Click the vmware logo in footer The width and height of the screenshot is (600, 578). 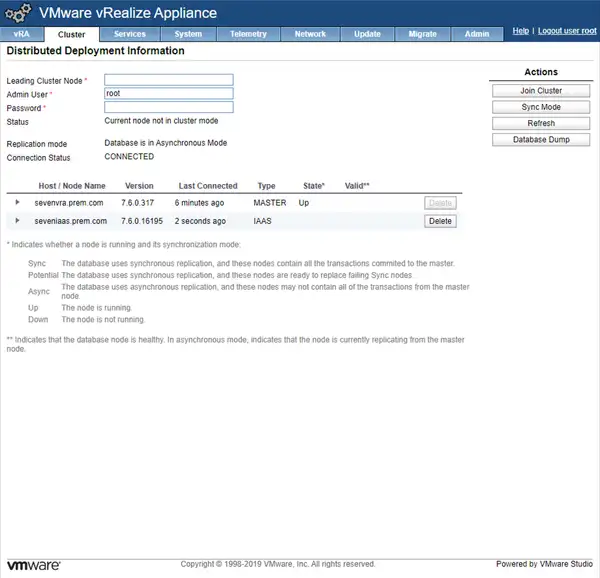34,565
